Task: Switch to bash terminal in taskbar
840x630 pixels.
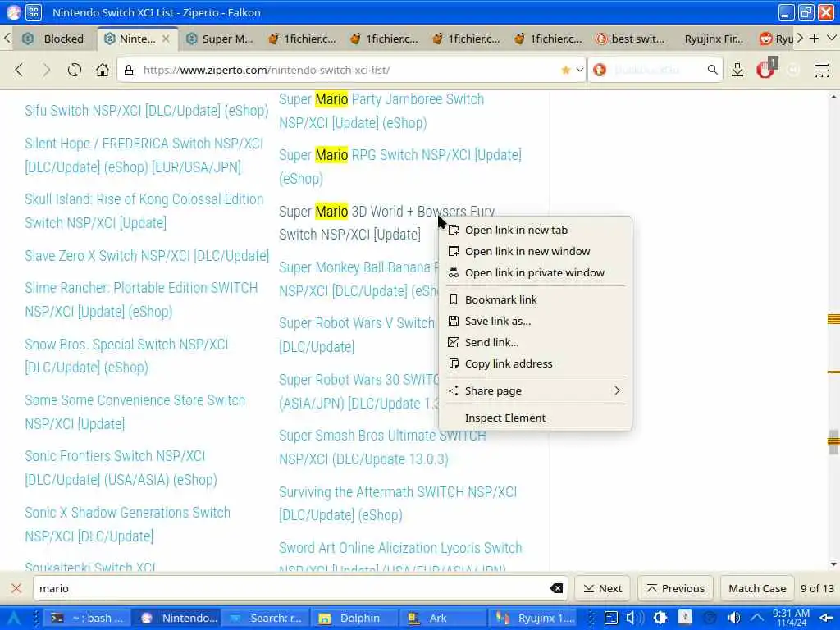Action: [x=87, y=619]
